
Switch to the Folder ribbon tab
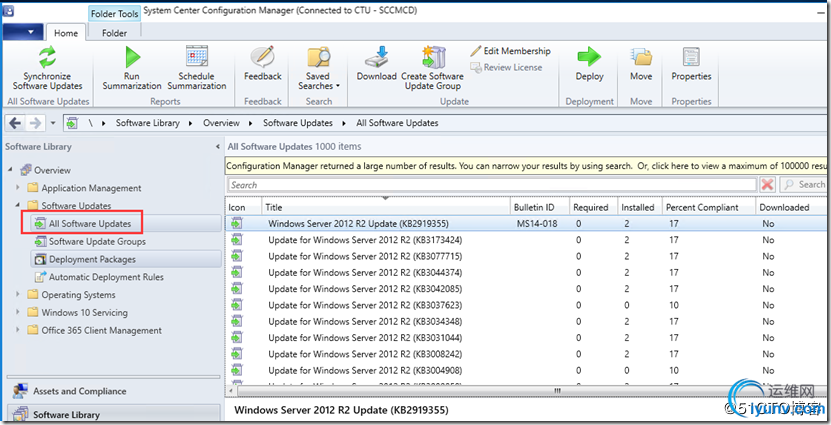pos(114,33)
